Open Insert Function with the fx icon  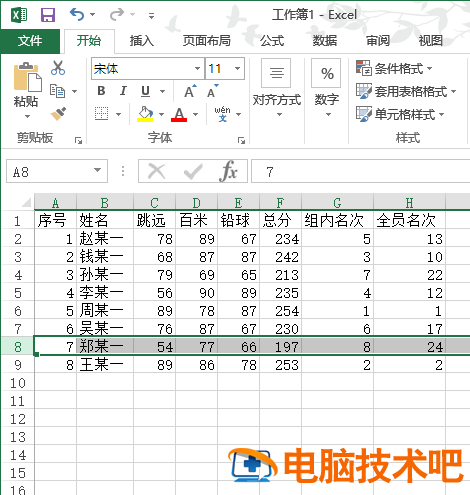click(x=229, y=171)
